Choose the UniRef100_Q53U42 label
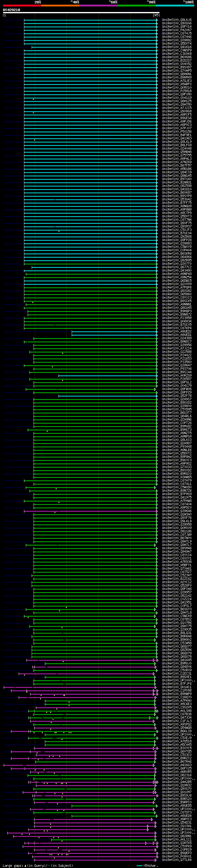This screenshot has height=868, width=197. coord(177,200)
